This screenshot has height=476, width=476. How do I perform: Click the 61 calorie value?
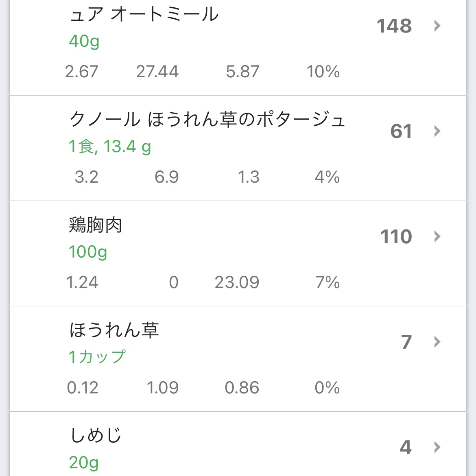click(401, 131)
